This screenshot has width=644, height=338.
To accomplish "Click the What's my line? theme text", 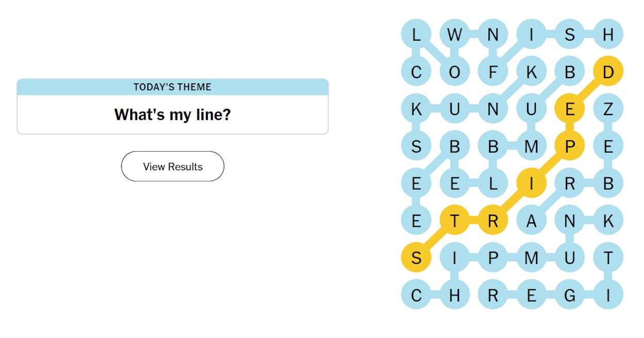I will [173, 114].
